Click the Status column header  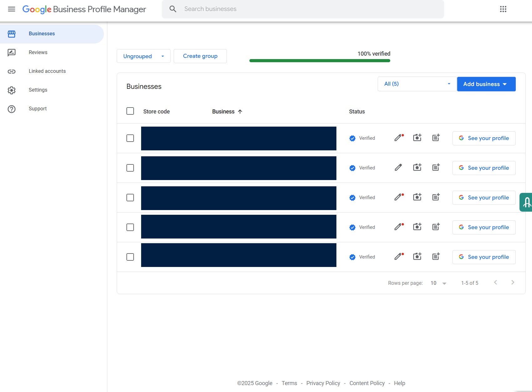point(357,112)
